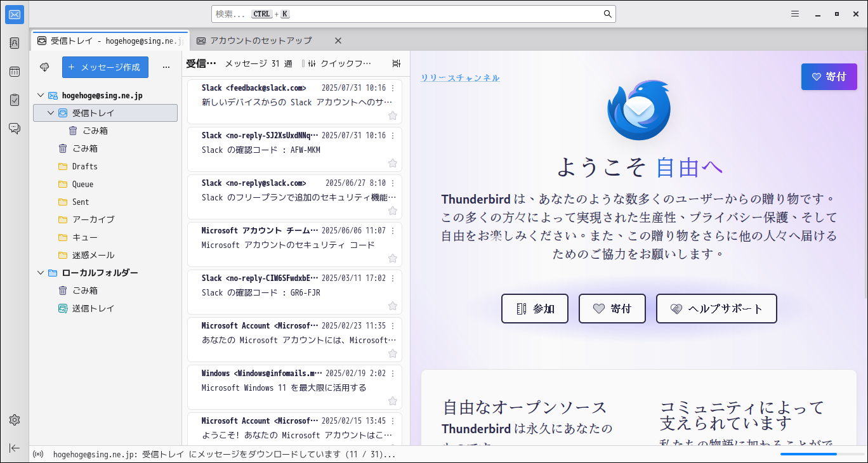Open more actions for the 2025/02/23 message
The image size is (868, 463).
393,326
